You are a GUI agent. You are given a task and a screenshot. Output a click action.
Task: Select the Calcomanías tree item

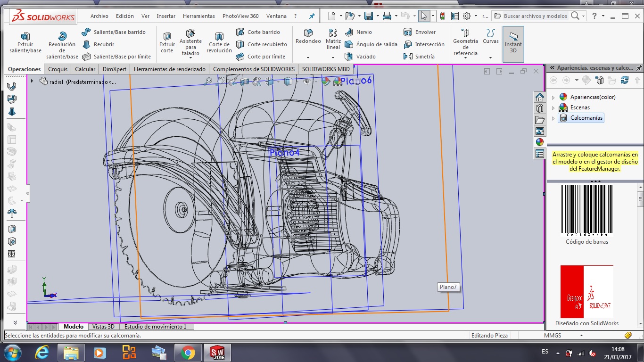581,118
